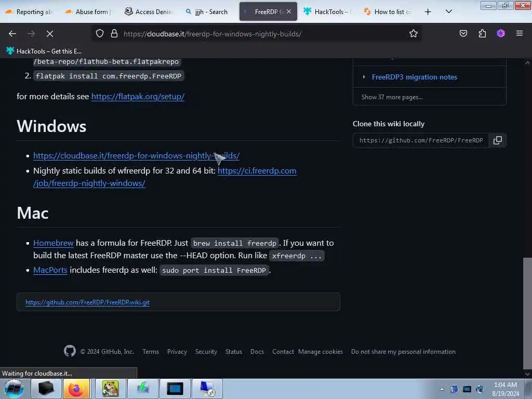
Task: Switch to the jjjh - Search tab
Action: tap(208, 11)
